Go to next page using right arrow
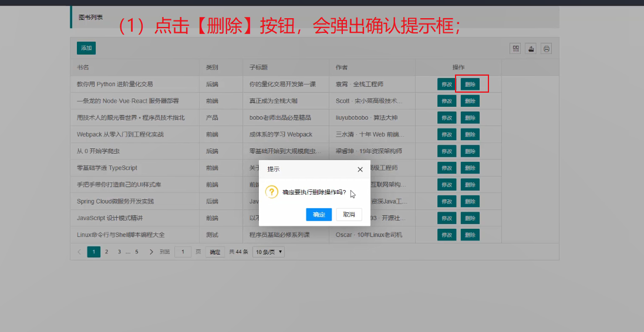This screenshot has height=332, width=644. [151, 252]
